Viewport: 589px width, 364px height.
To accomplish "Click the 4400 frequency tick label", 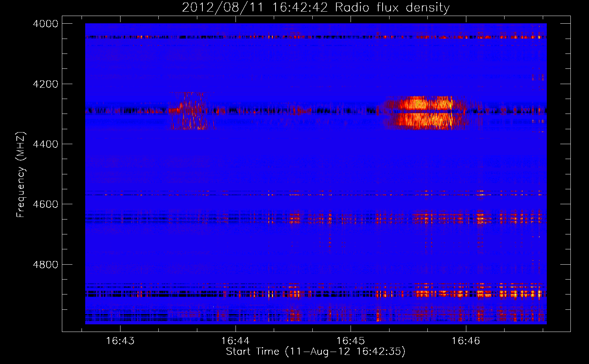I will [46, 144].
